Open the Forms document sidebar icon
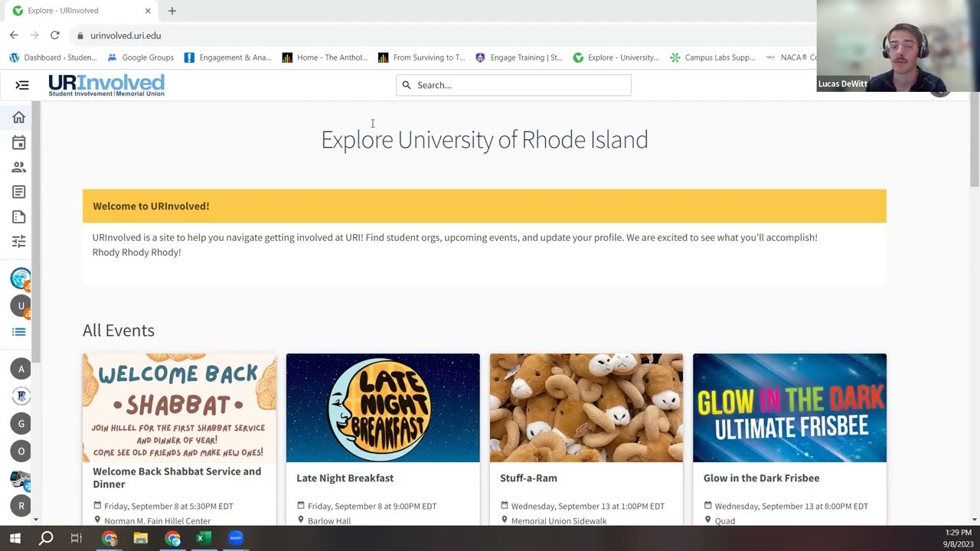 tap(19, 217)
